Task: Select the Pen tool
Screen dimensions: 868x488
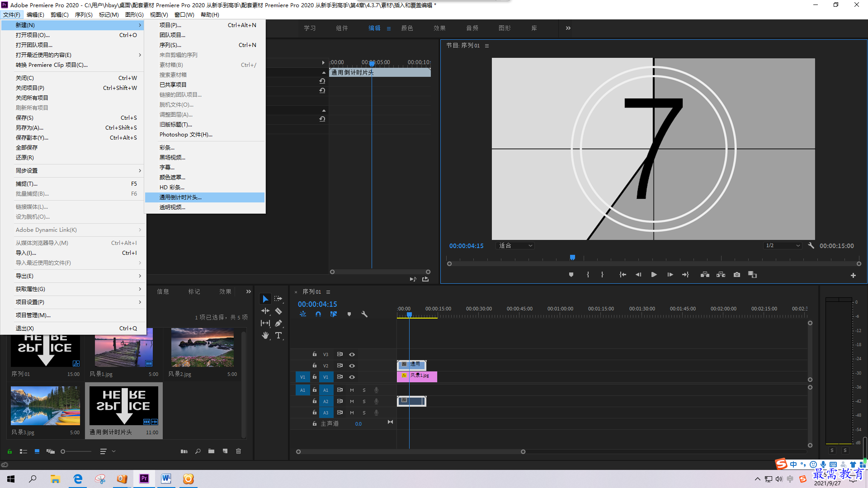Action: tap(278, 323)
